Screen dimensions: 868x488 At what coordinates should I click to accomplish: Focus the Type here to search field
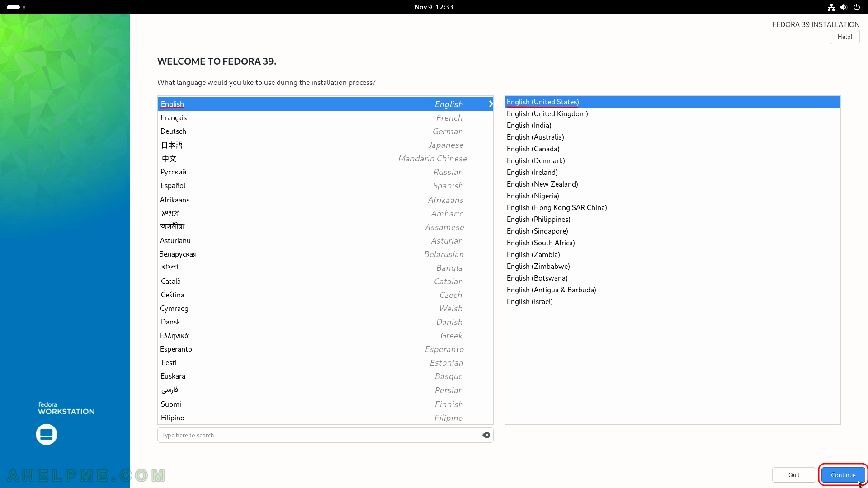[325, 435]
